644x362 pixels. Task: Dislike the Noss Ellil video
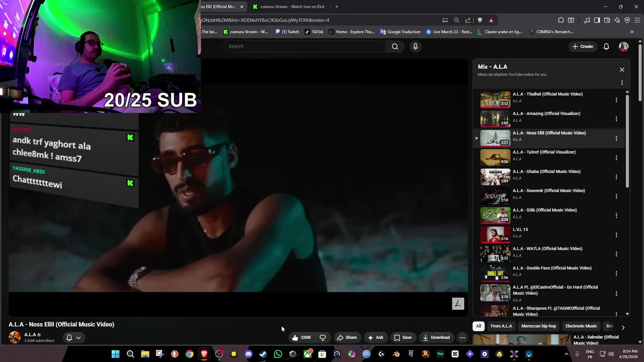(x=323, y=337)
